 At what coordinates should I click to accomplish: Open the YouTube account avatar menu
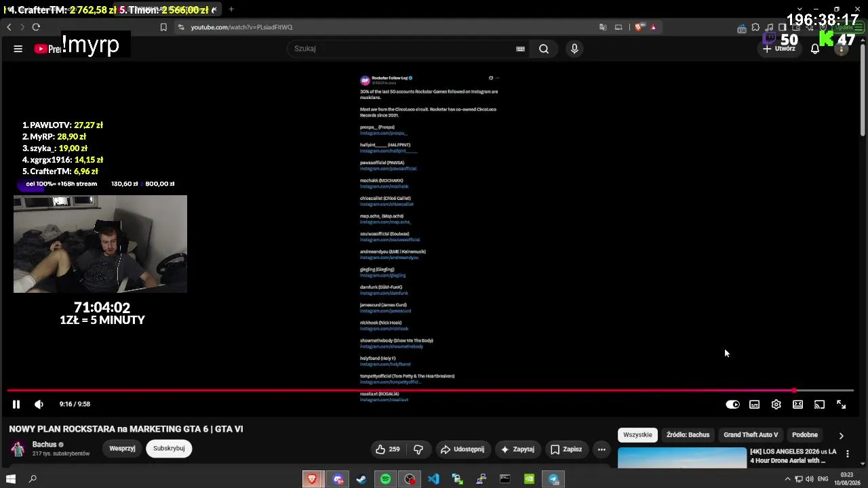point(842,49)
